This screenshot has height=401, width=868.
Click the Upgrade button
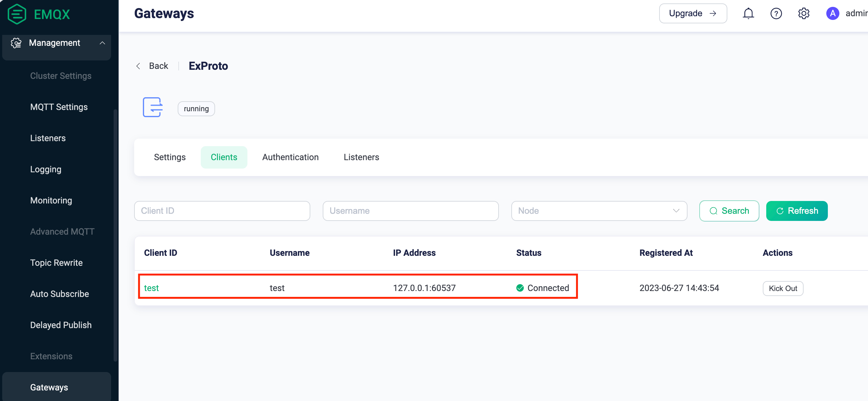click(693, 13)
